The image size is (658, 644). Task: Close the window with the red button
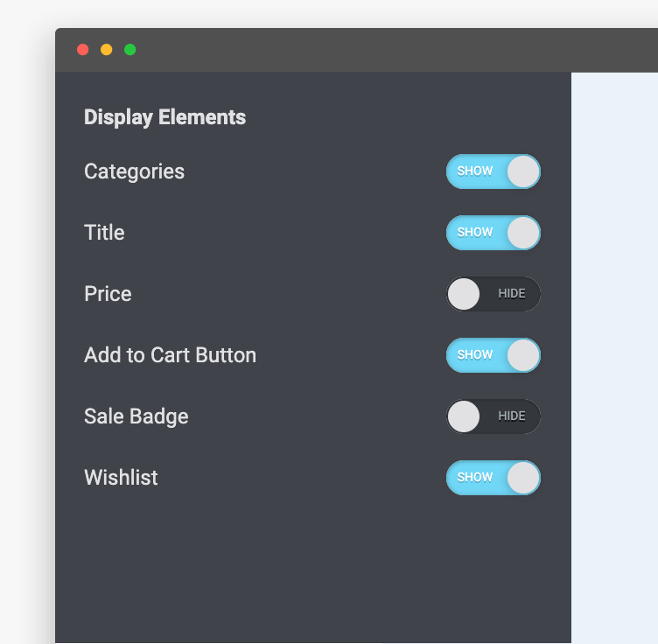[x=83, y=50]
